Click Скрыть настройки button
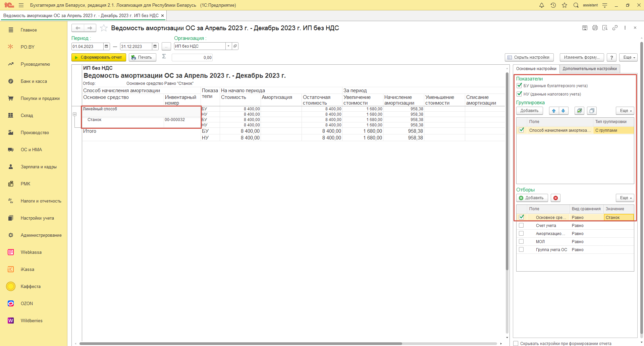Viewport: 644px width, 346px height. pyautogui.click(x=529, y=57)
